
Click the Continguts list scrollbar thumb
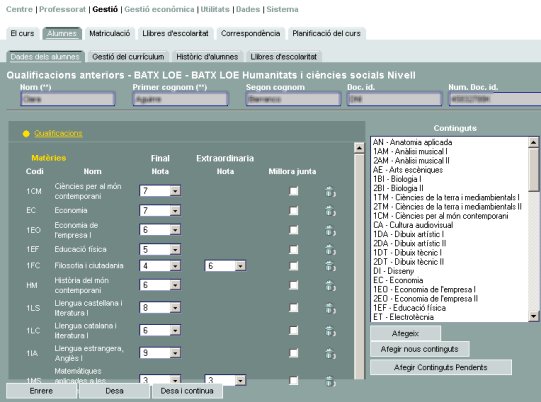click(x=533, y=169)
